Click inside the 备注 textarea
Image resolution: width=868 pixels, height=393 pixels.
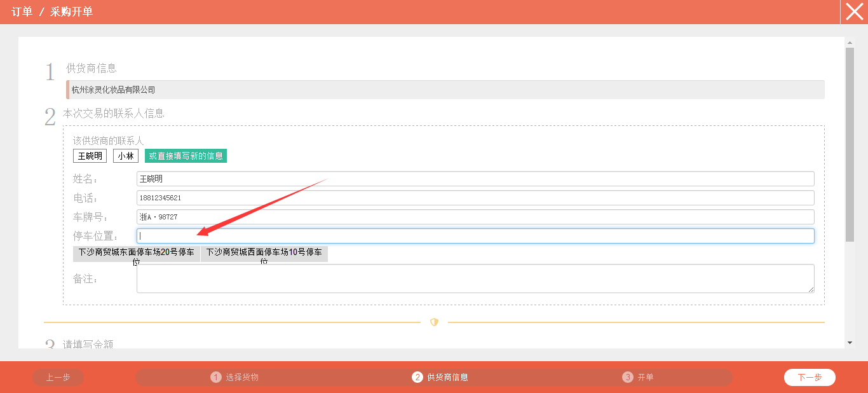click(475, 279)
